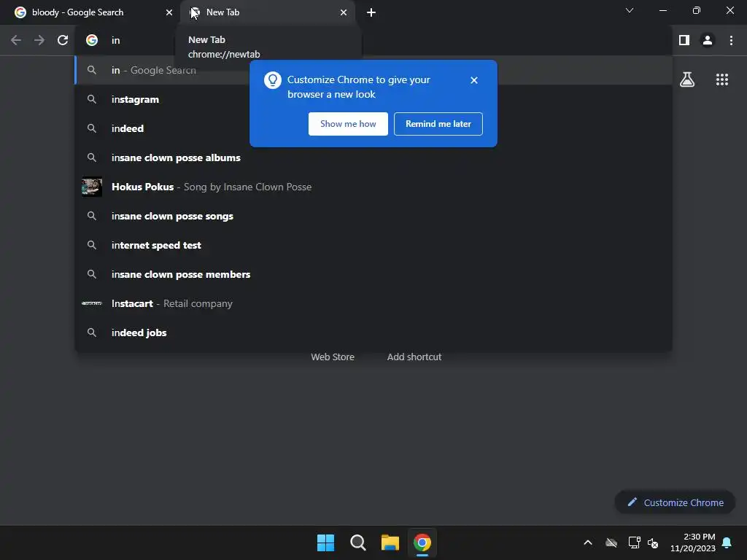747x560 pixels.
Task: Open File Explorer from taskbar
Action: [x=390, y=542]
